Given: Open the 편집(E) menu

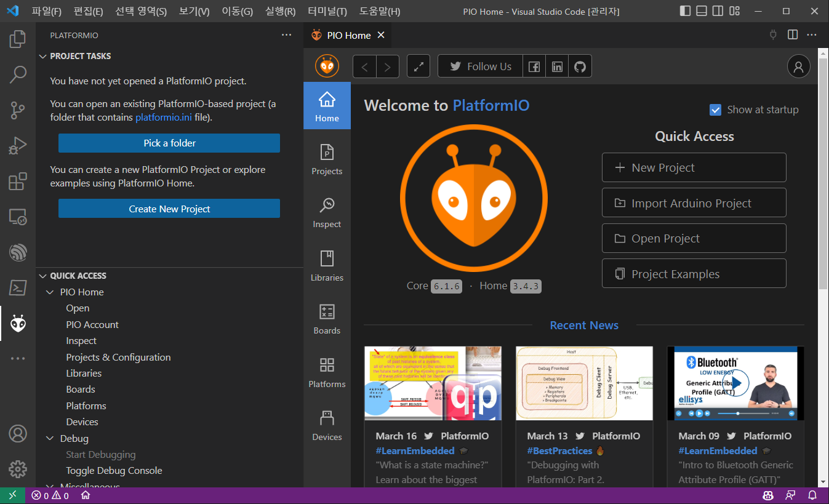Looking at the screenshot, I should click(88, 11).
